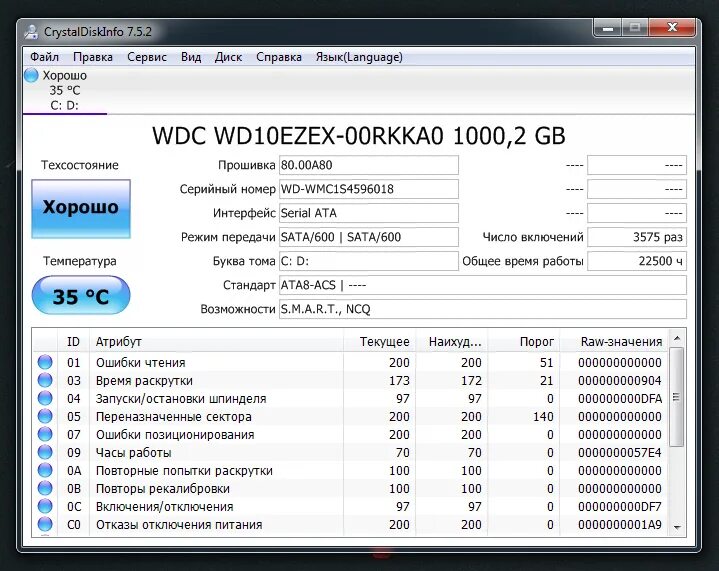Screen dimensions: 719x571
Task: Click the status circle for 09 Часы работы
Action: (x=45, y=452)
